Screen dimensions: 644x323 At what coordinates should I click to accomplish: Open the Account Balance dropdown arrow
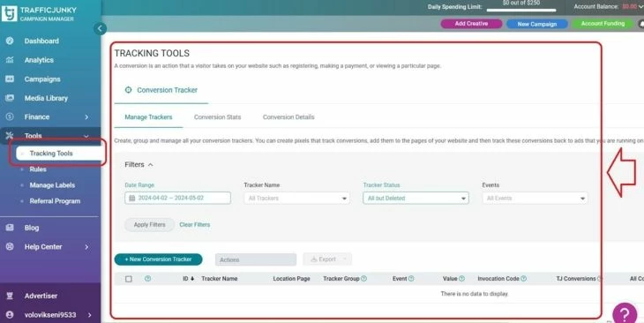pyautogui.click(x=640, y=6)
